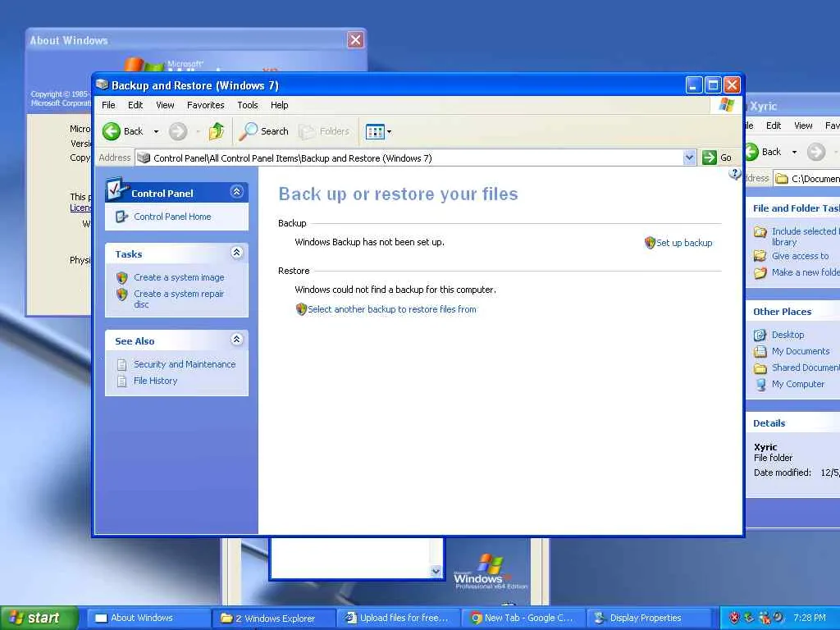840x630 pixels.
Task: Click Create a system repair disc
Action: coord(179,299)
